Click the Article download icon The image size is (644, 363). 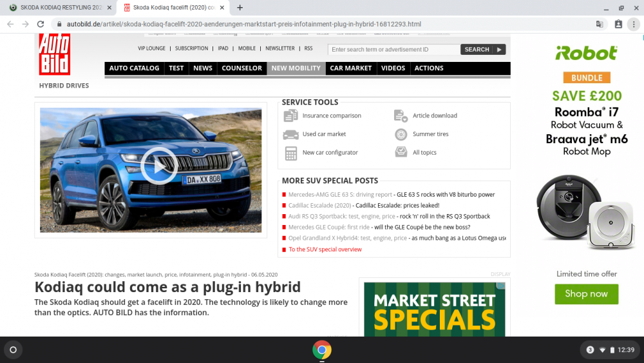tap(401, 116)
